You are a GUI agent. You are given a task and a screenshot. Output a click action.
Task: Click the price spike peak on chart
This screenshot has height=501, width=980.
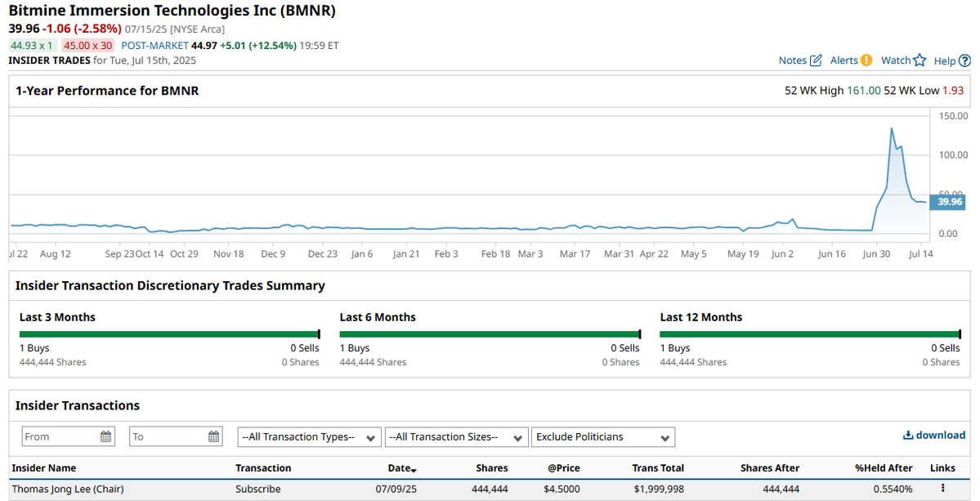point(891,128)
